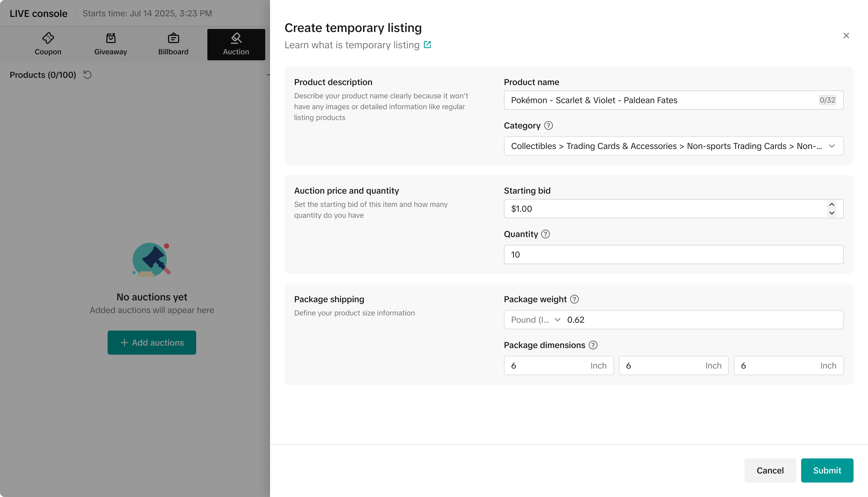Click the Cancel button
The image size is (868, 497).
pyautogui.click(x=770, y=470)
